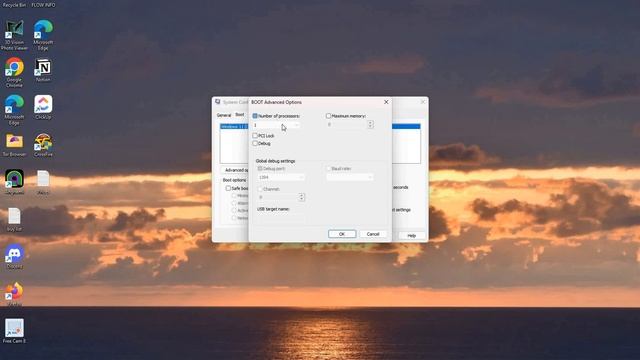The width and height of the screenshot is (640, 360).
Task: Launch the Firefox desktop shortcut
Action: point(14,294)
